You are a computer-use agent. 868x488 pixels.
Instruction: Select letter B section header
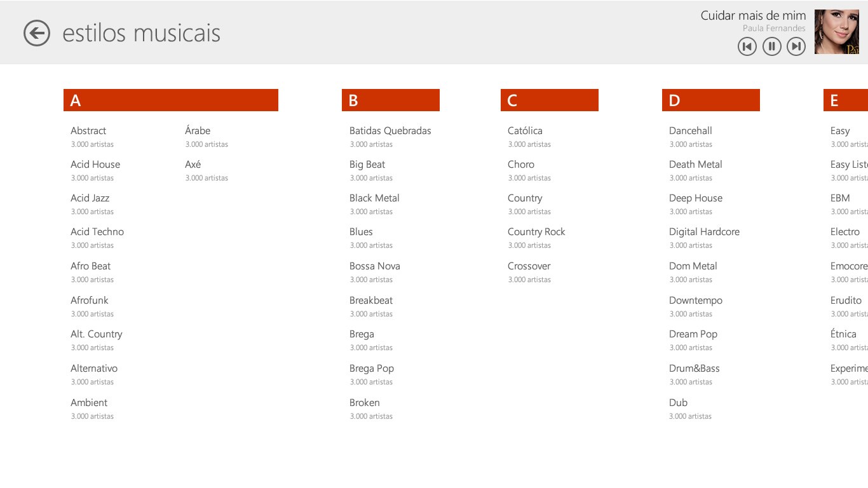click(x=390, y=100)
